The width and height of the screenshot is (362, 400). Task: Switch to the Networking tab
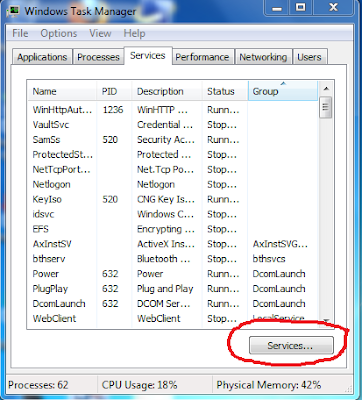click(x=263, y=57)
